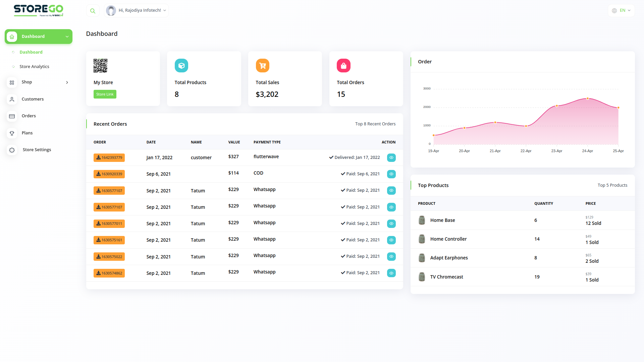Click the QR code on My Store card
644x362 pixels.
(x=100, y=66)
